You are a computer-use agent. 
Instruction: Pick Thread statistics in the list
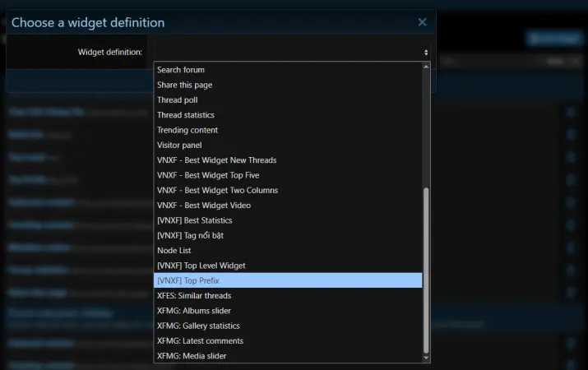click(x=186, y=115)
